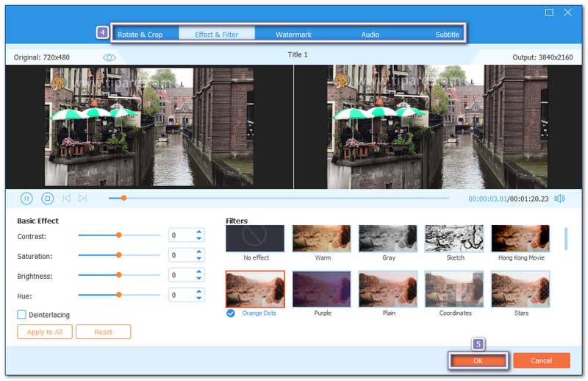Pause the video preview playback
Image resolution: width=588 pixels, height=381 pixels.
tap(26, 198)
